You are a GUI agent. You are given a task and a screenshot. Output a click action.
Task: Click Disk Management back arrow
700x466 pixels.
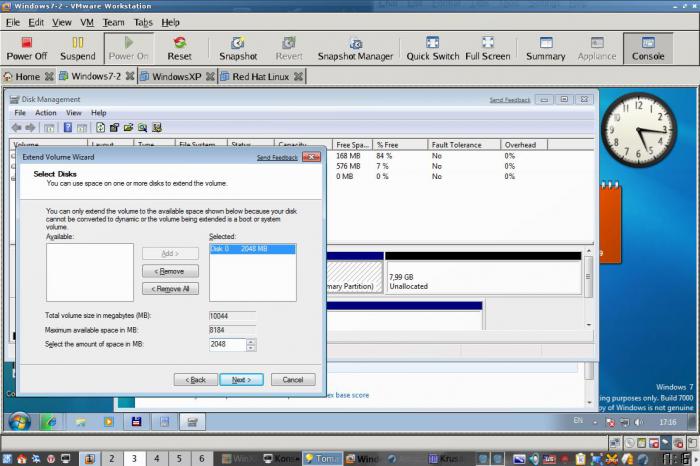(x=17, y=128)
